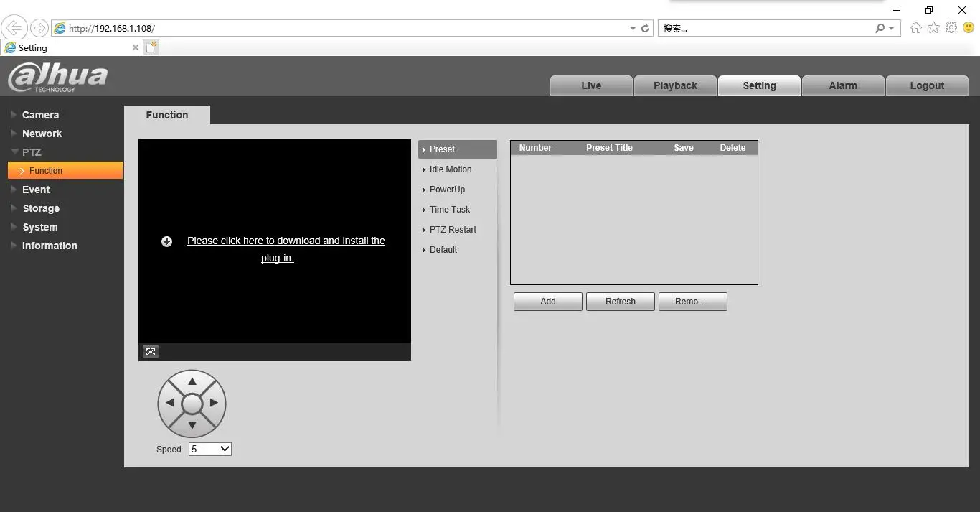Close the Setting browser tab
This screenshot has width=980, height=512.
click(x=136, y=47)
